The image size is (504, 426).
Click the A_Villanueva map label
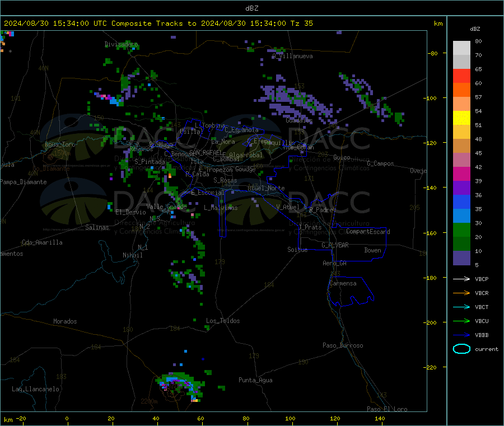point(292,56)
